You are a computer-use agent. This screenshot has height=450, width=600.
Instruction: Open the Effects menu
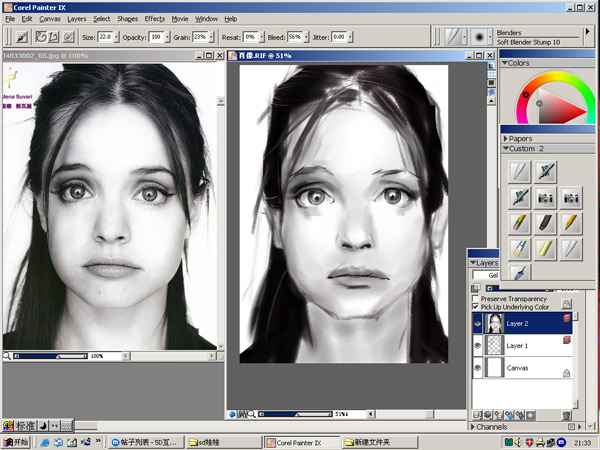point(155,19)
